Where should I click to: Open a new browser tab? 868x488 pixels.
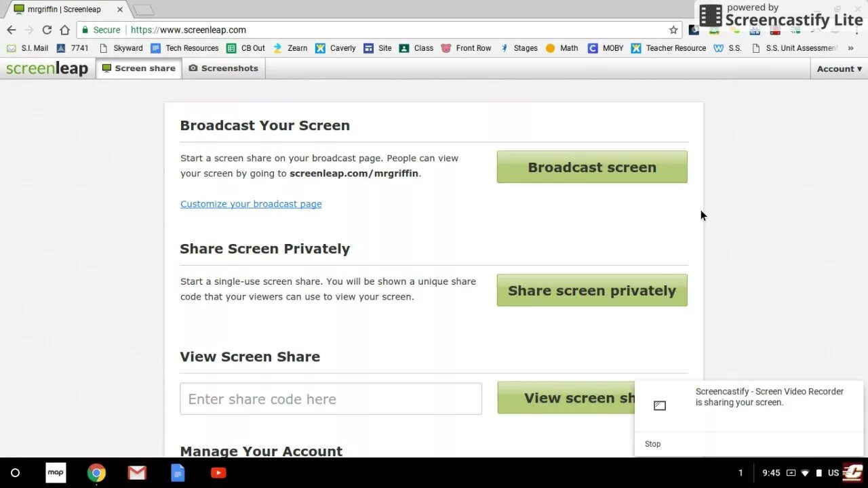[x=143, y=10]
